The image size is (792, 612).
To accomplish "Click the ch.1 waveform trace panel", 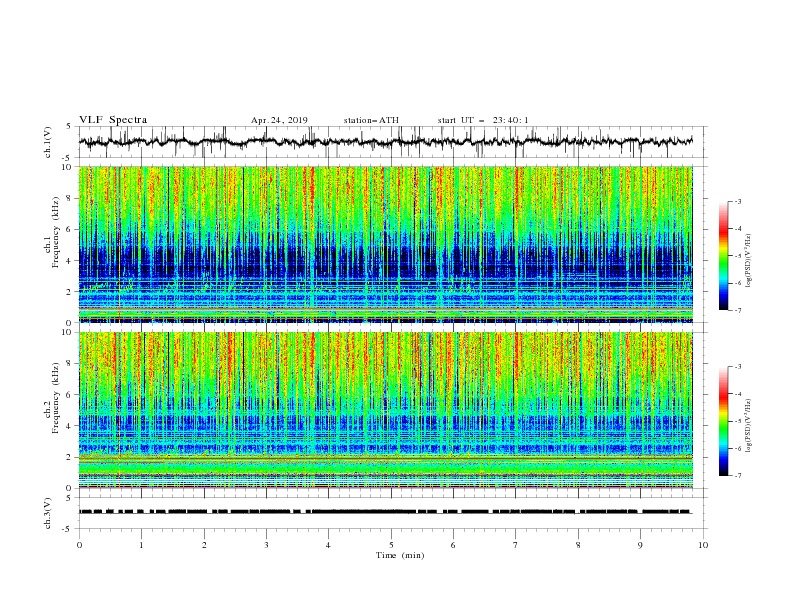I will 393,142.
